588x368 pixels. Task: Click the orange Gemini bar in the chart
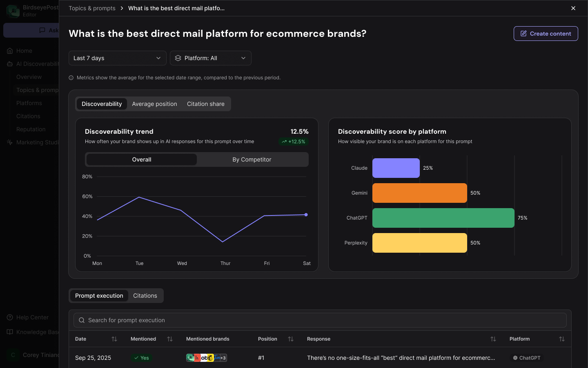420,193
